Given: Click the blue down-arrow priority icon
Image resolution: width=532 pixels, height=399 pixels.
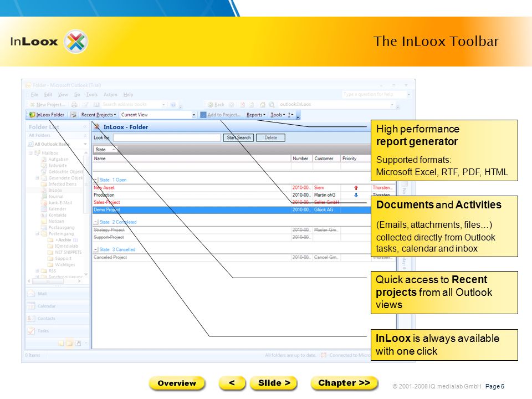Looking at the screenshot, I should coord(356,195).
